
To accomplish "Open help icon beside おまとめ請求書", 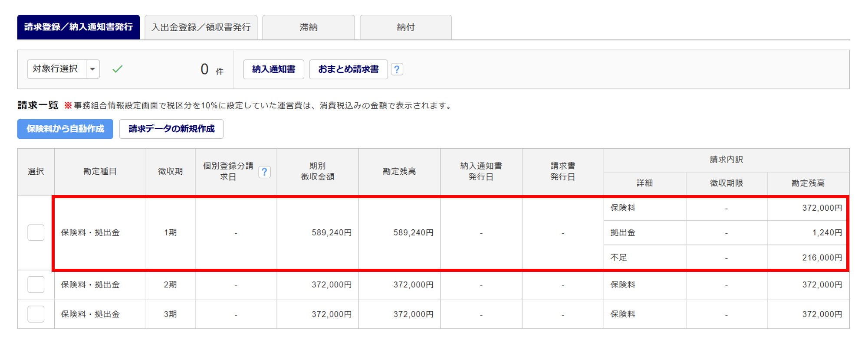I will (397, 69).
